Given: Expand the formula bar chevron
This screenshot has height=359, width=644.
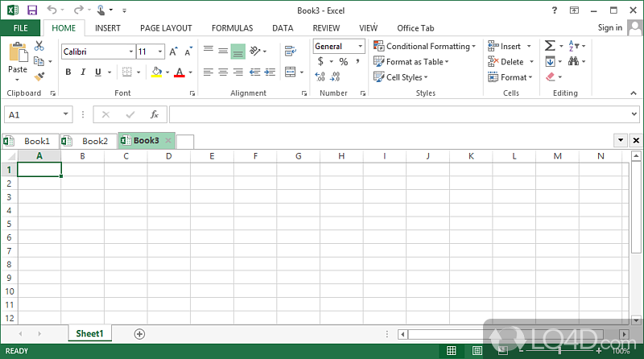Looking at the screenshot, I should coord(634,114).
